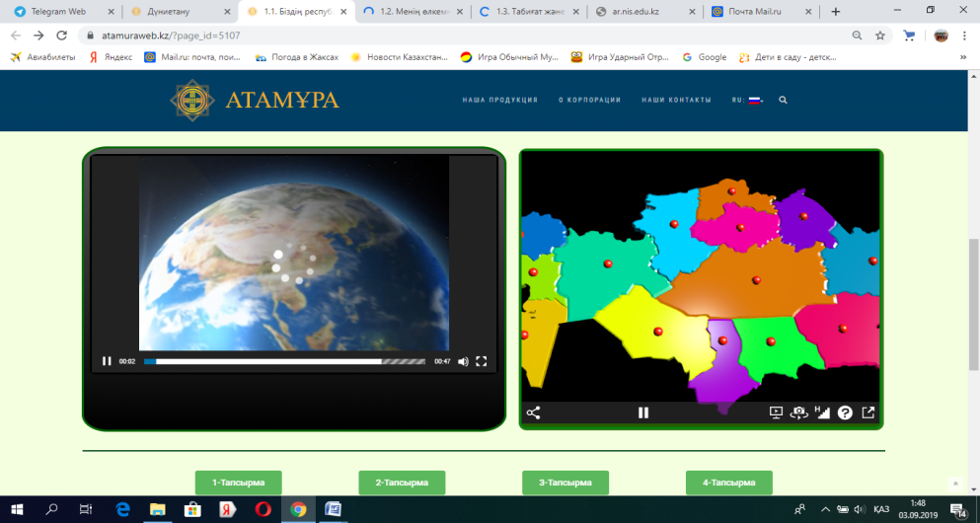Click the Атамұра logo
Viewport: 980px width, 523px height.
click(255, 100)
